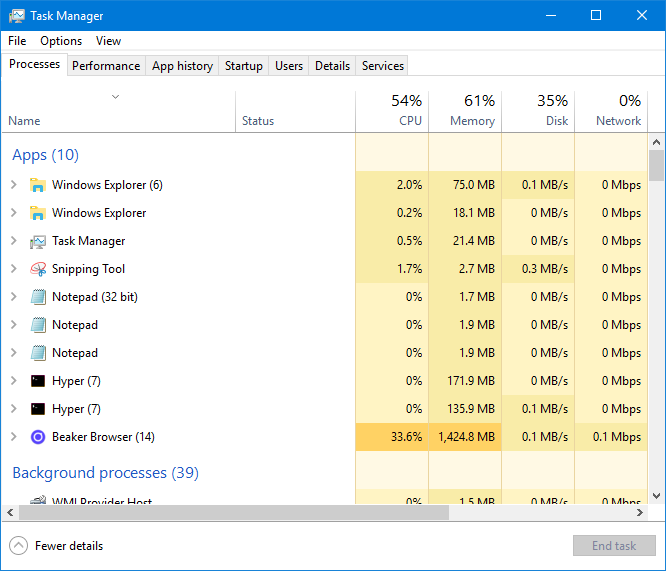666x571 pixels.
Task: Click the 2.0% CPU cell
Action: [392, 185]
